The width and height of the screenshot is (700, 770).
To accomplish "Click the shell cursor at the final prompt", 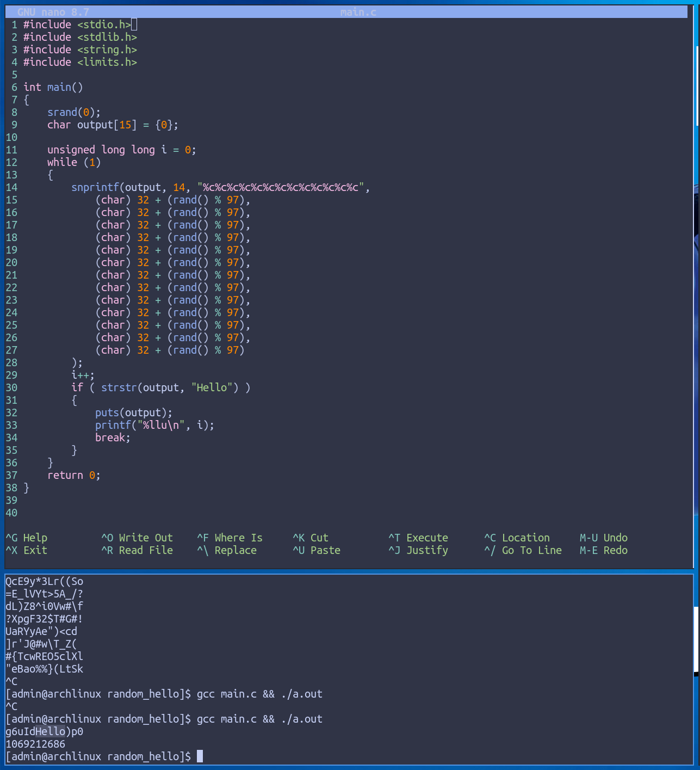I will pyautogui.click(x=200, y=756).
